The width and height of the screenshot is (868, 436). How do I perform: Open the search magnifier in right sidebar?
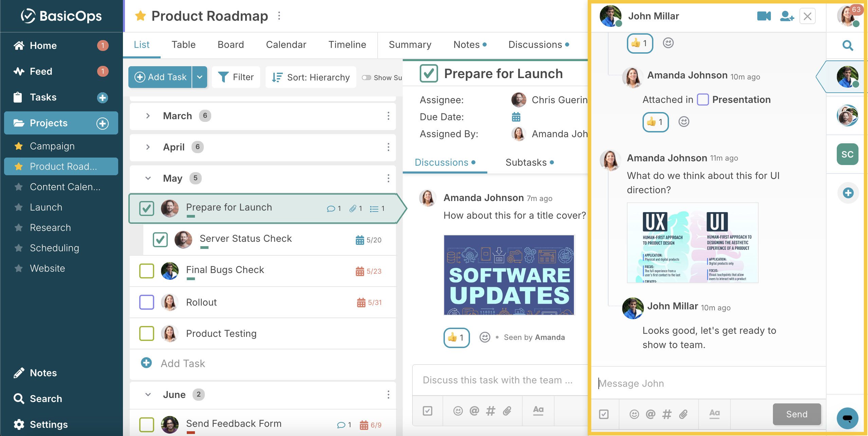848,45
